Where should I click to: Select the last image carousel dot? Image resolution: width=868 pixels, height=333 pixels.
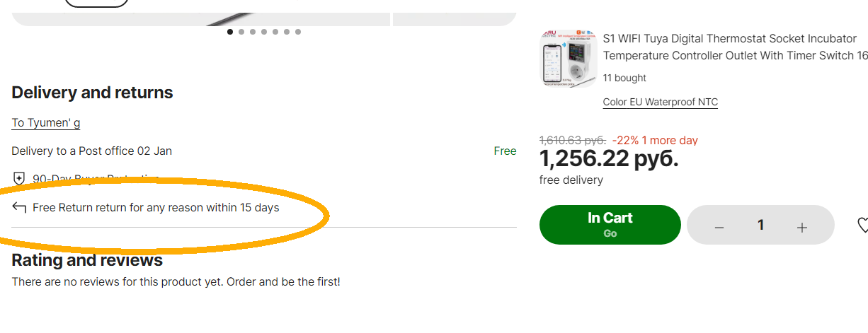298,32
